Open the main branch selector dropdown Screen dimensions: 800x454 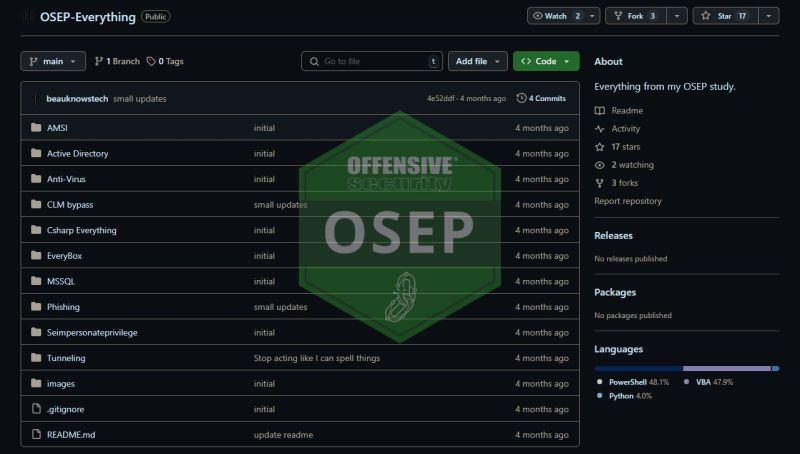(53, 61)
